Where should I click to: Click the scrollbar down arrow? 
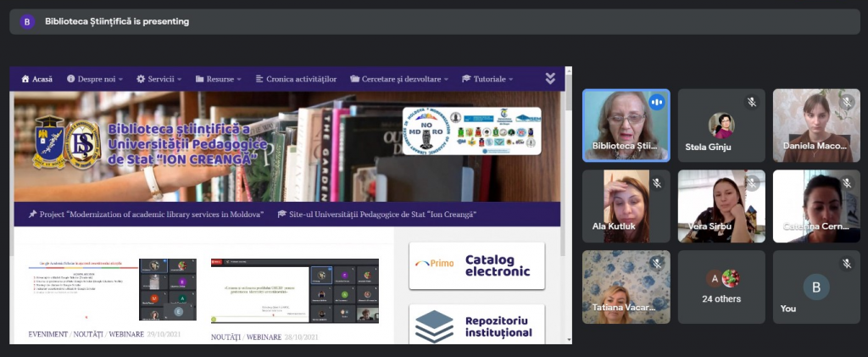[x=569, y=339]
